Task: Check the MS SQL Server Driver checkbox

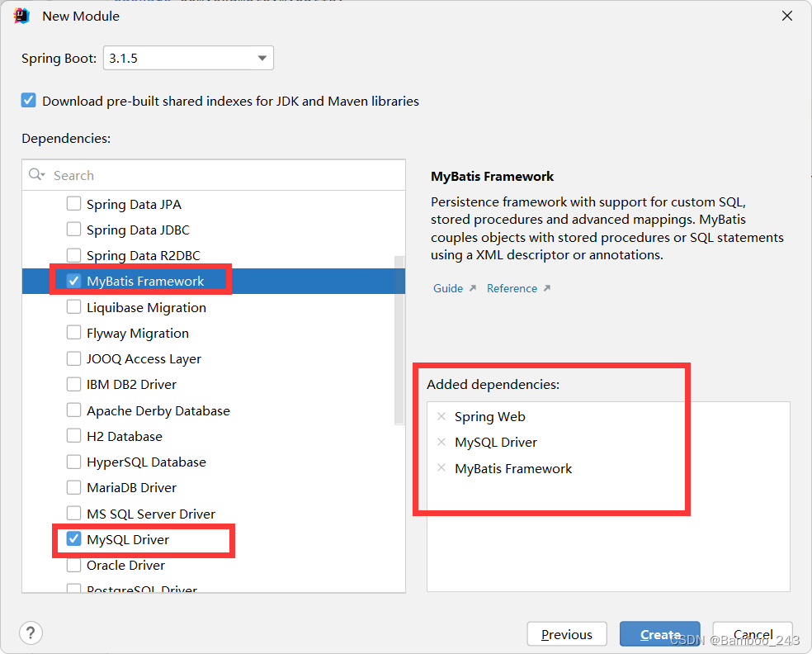Action: 73,513
